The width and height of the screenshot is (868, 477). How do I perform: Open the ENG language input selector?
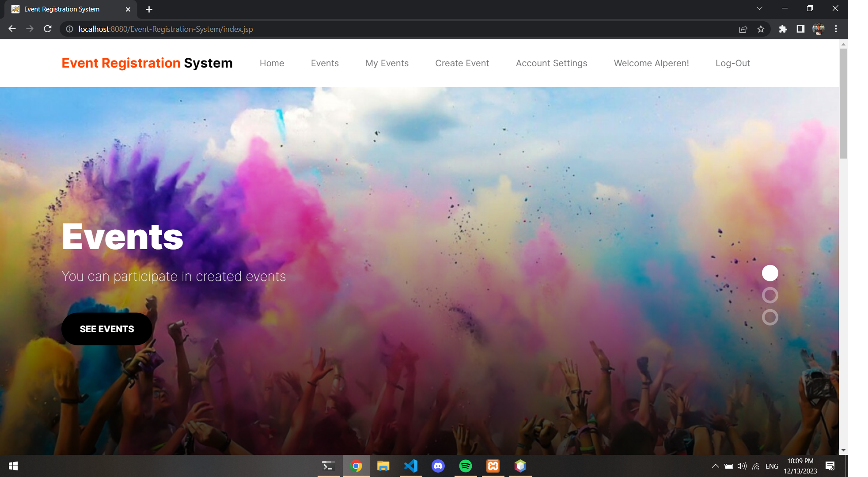[x=772, y=466]
